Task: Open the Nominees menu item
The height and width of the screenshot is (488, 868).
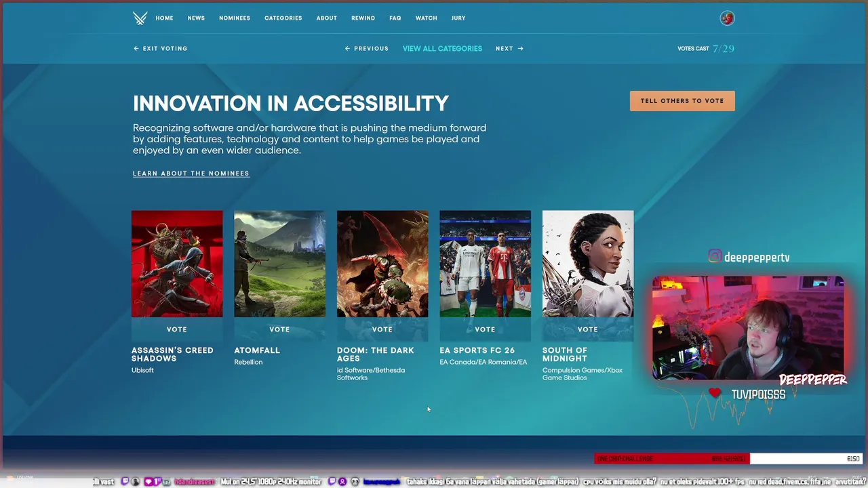Action: [x=235, y=18]
